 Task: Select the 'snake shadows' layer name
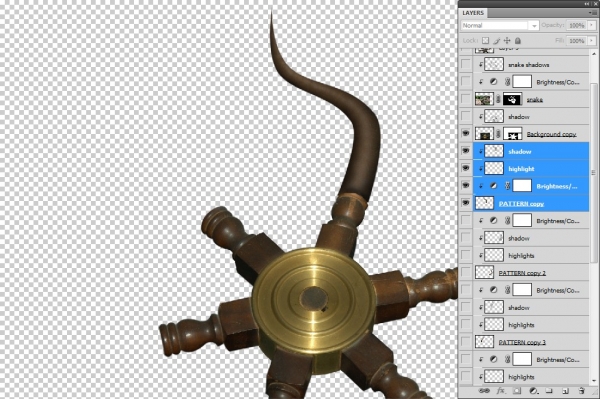point(528,65)
